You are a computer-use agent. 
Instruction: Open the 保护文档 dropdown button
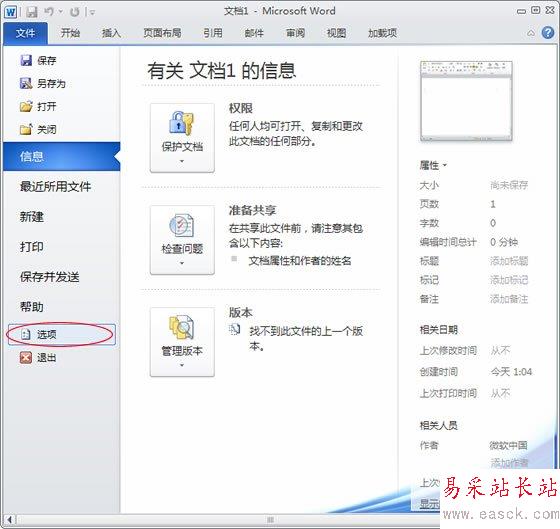pos(182,138)
